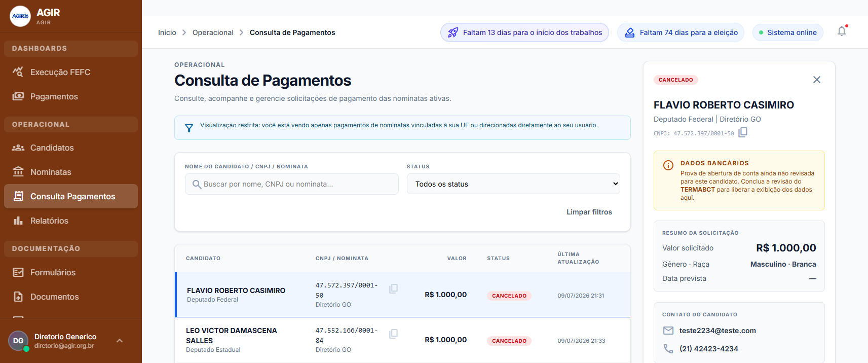Viewport: 868px width, 363px height.
Task: Click the envelope email icon
Action: [x=668, y=331]
